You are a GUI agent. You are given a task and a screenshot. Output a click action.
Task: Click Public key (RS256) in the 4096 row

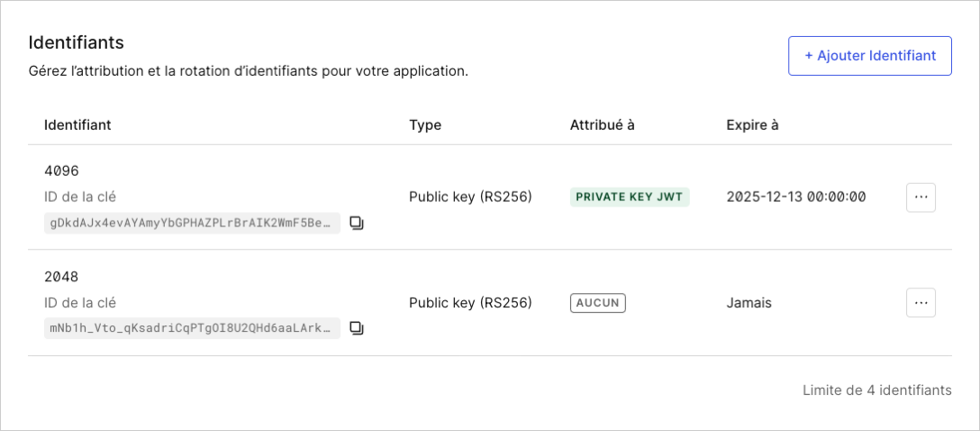pyautogui.click(x=470, y=197)
